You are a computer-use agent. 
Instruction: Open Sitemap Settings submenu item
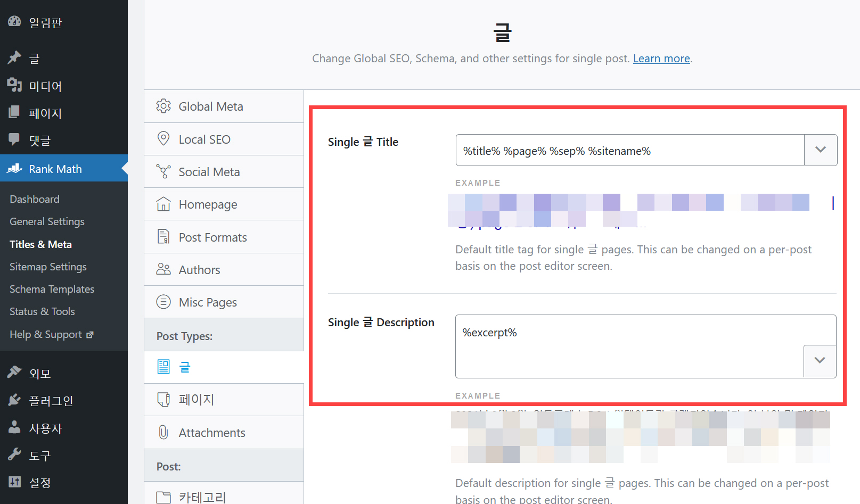click(48, 267)
